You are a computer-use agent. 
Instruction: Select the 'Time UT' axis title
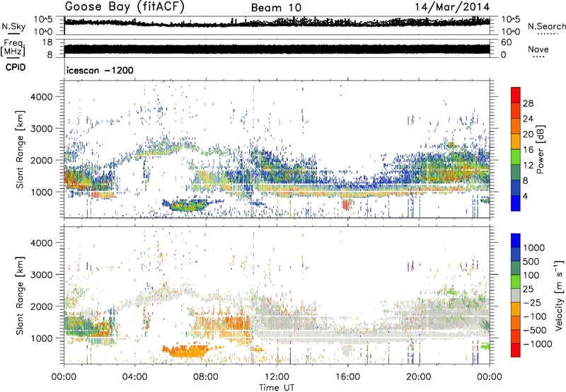click(x=277, y=388)
